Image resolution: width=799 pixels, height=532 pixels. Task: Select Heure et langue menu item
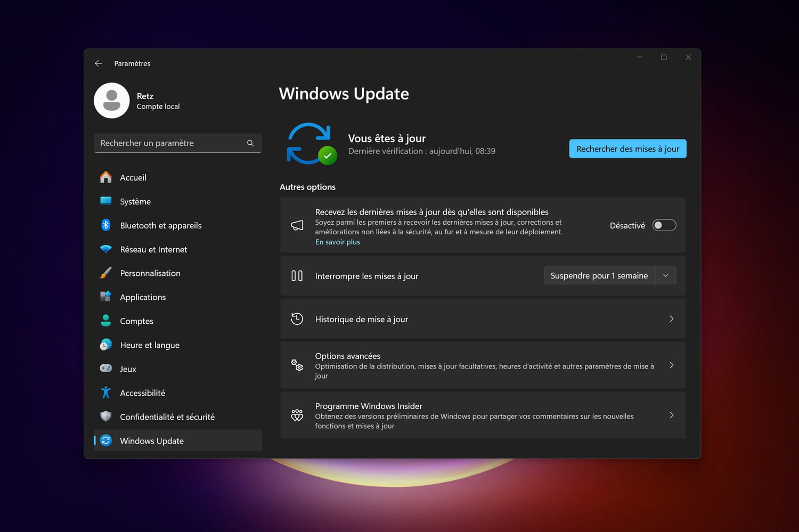pos(150,345)
